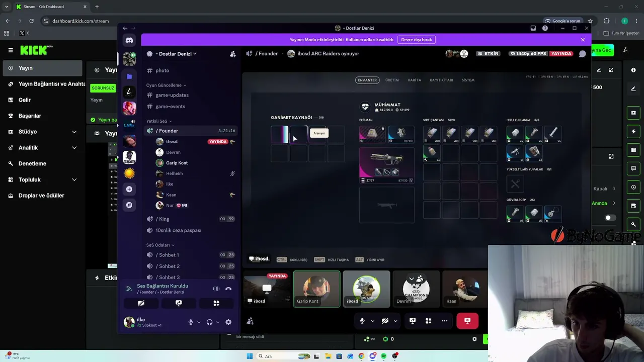Image resolution: width=644 pixels, height=362 pixels.
Task: Expand microphone options arrow in call bar
Action: (x=372, y=321)
